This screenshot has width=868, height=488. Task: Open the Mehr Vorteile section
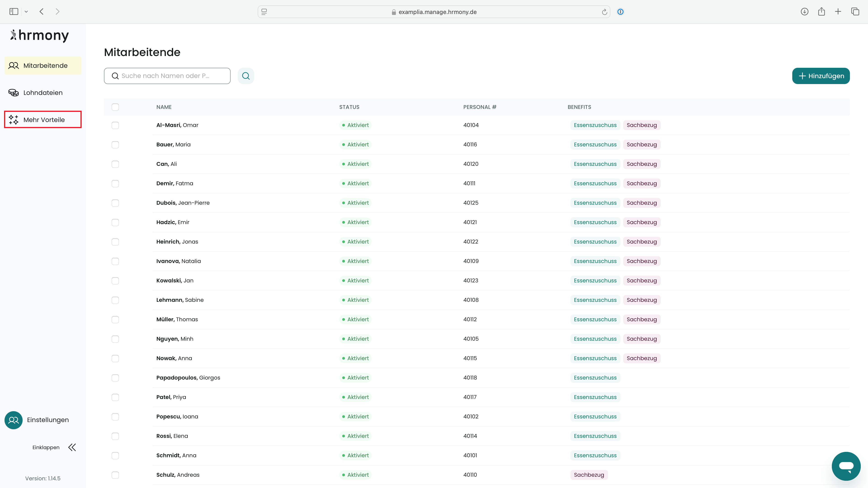(43, 120)
